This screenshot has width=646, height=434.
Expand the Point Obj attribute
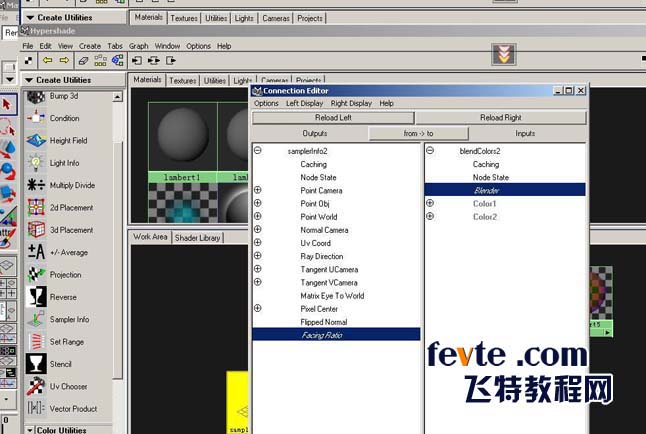coord(257,203)
